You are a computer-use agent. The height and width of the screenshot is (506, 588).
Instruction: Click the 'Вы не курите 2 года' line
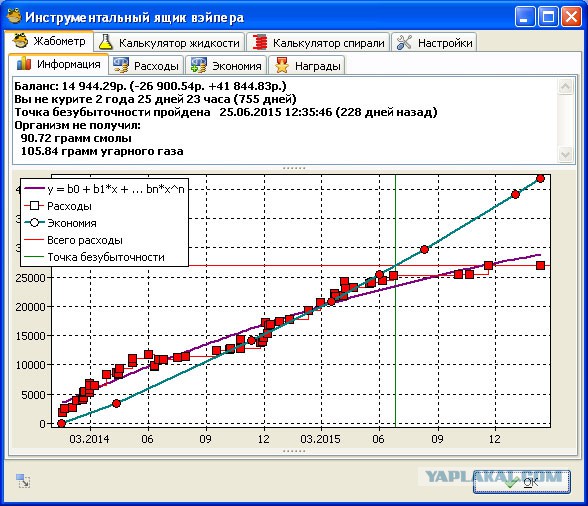tap(155, 99)
